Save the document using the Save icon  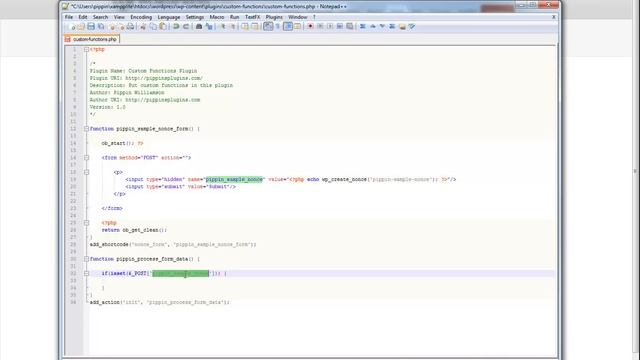pos(91,27)
